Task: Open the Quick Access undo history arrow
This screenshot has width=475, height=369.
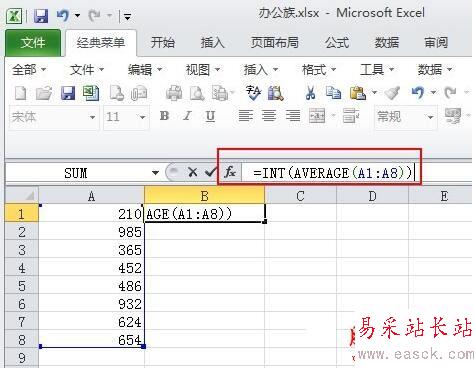Action: tap(77, 15)
